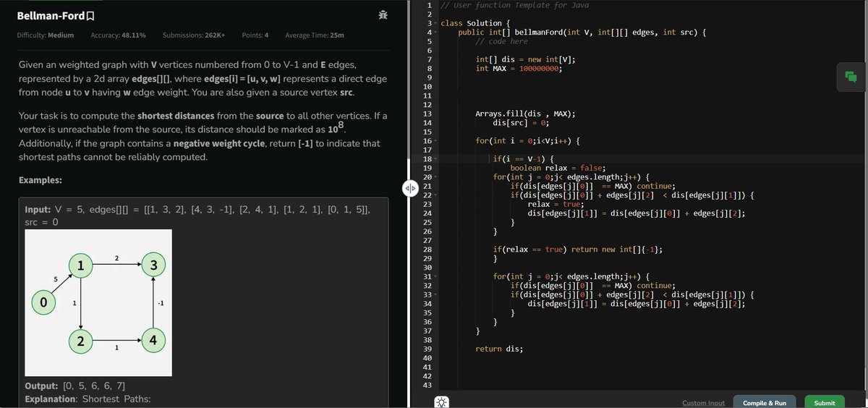Click the 'Arrays.fill(dis , MAX);' line
The image size is (868, 408).
(526, 114)
